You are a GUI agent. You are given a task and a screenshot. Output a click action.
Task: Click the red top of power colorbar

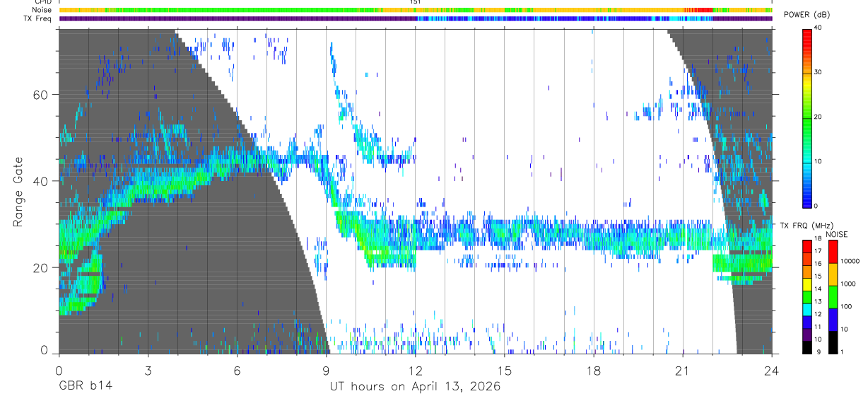coord(807,37)
